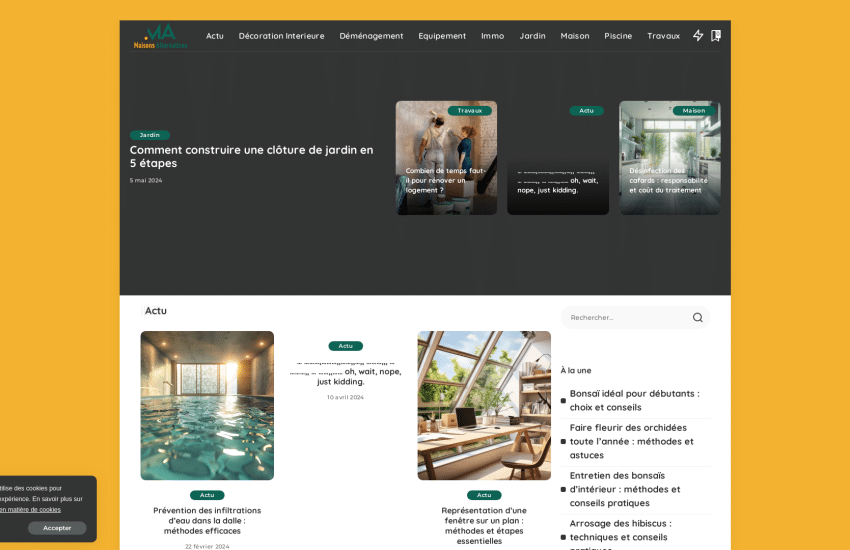
Task: Click the bookmark icon in header
Action: (x=716, y=36)
